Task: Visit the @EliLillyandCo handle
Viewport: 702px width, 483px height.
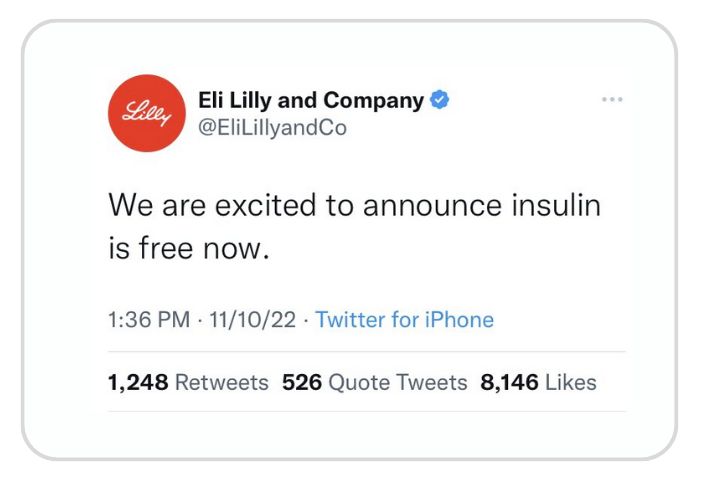Action: point(272,128)
